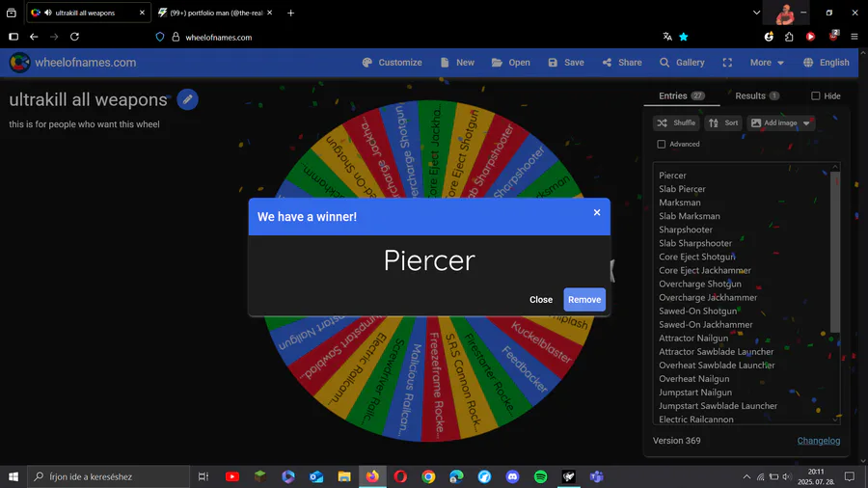This screenshot has width=868, height=488.
Task: Shuffle the entries
Action: 676,122
